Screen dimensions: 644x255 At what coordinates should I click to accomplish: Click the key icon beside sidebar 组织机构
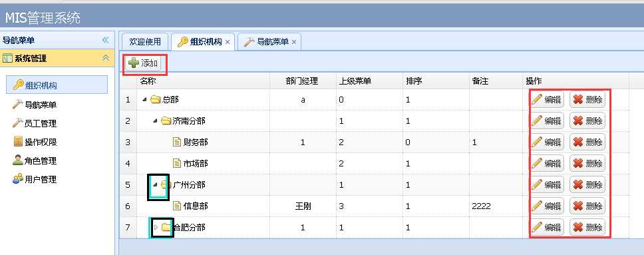pos(18,85)
